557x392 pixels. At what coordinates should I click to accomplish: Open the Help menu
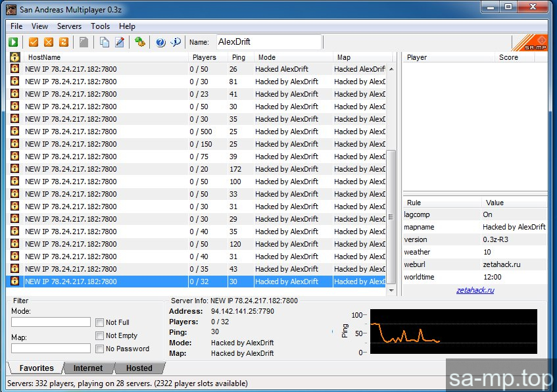coord(127,26)
